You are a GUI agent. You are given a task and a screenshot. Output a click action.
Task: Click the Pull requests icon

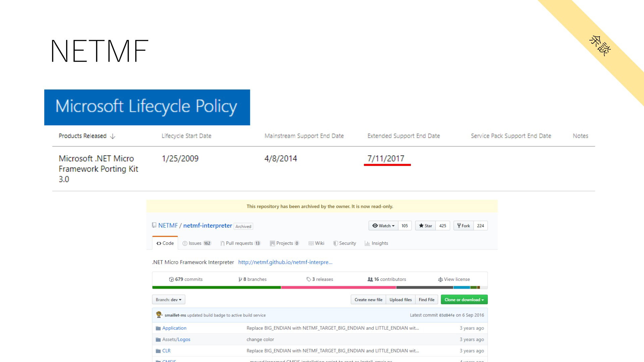pos(222,243)
